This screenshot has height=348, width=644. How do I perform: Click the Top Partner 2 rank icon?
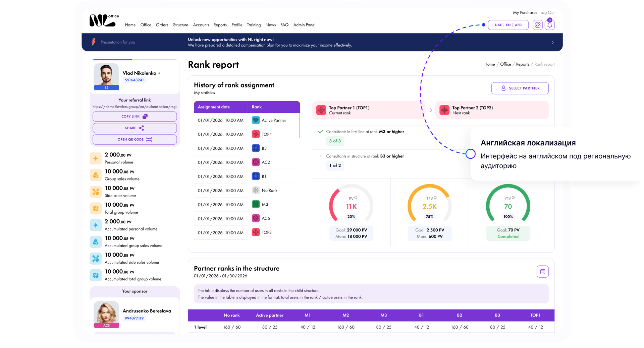point(444,110)
